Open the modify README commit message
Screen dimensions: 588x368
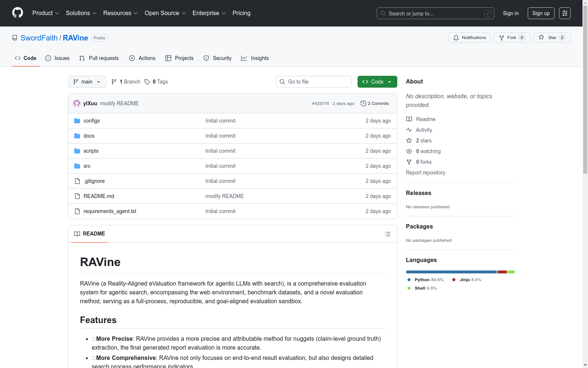coord(119,103)
